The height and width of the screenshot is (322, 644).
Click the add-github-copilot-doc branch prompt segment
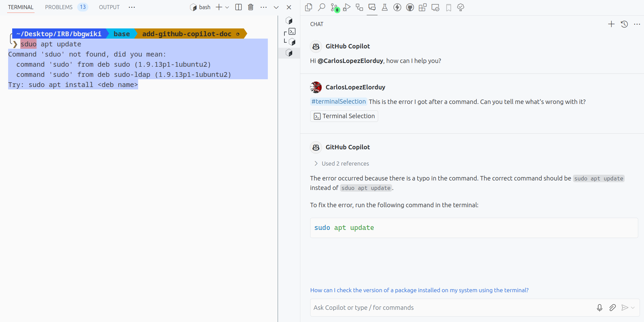pos(191,34)
